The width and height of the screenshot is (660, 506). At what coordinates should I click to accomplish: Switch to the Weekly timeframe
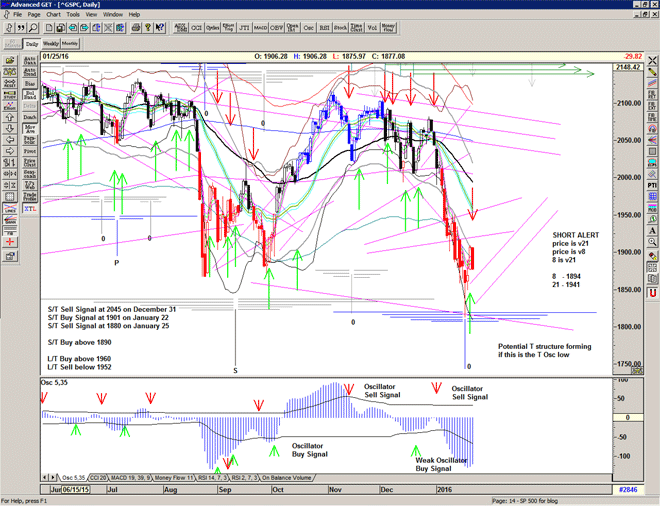[x=51, y=44]
